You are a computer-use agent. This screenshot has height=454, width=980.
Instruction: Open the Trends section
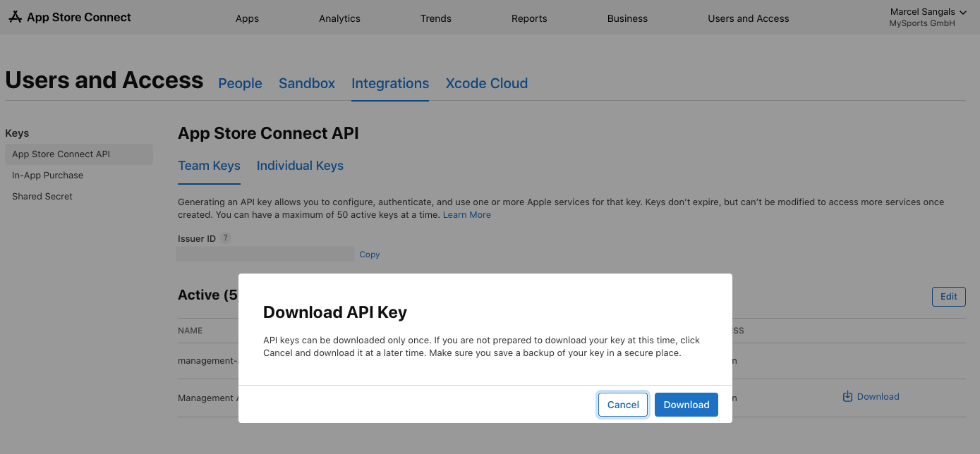(435, 18)
